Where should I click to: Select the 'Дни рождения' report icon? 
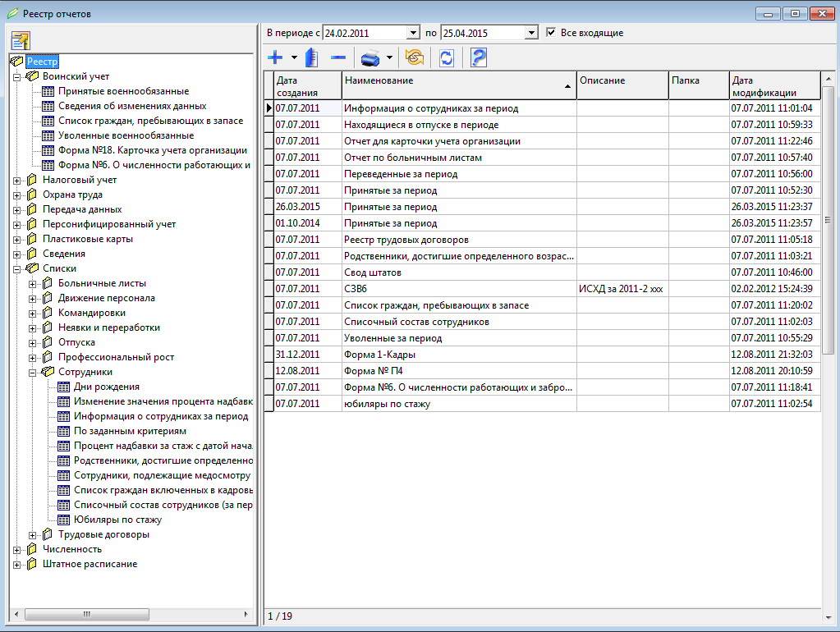point(63,387)
